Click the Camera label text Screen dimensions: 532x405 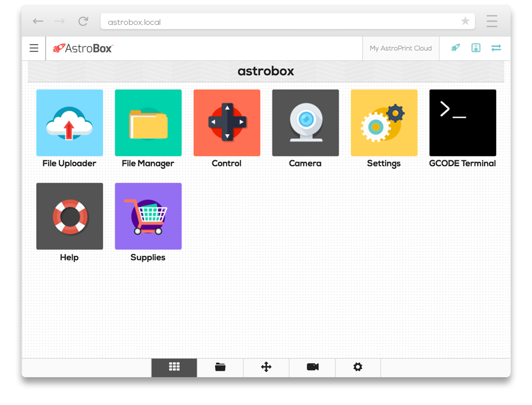point(305,163)
